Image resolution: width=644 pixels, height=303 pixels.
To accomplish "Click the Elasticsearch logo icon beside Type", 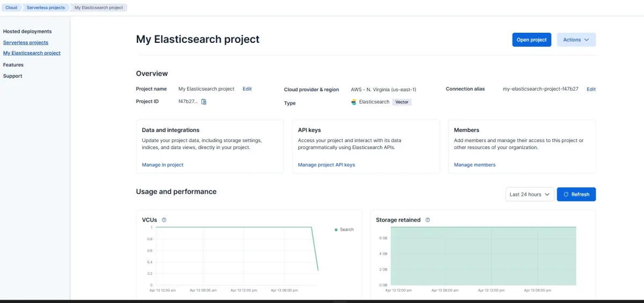I will [354, 102].
